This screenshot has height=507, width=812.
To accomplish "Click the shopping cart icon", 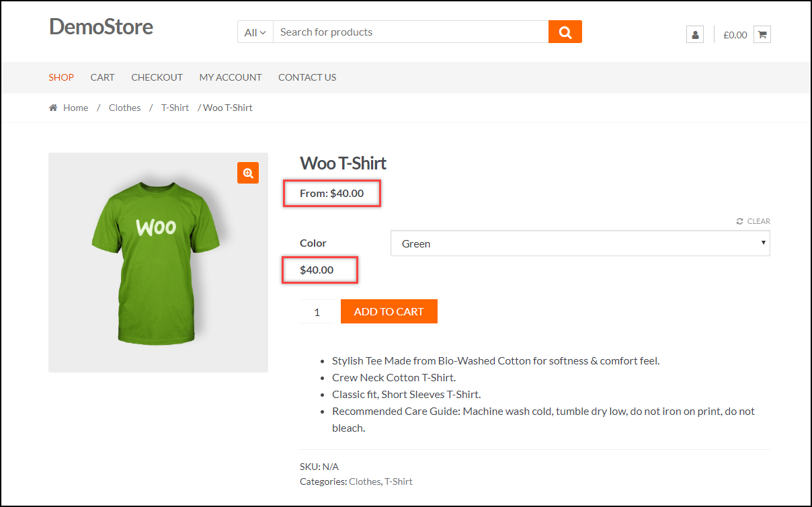I will [x=762, y=34].
